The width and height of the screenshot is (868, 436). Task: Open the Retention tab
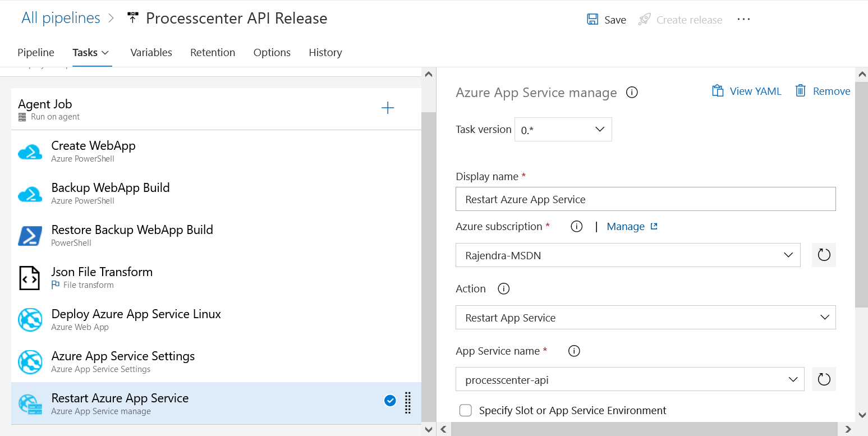coord(213,52)
